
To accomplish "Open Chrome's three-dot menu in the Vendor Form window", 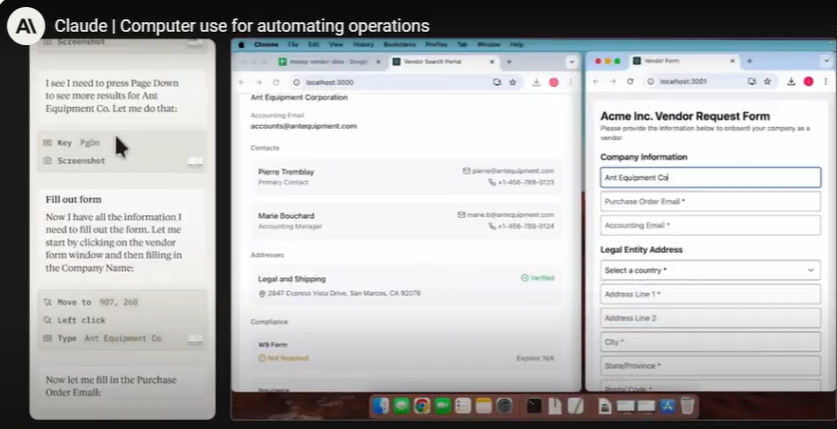I will point(826,81).
